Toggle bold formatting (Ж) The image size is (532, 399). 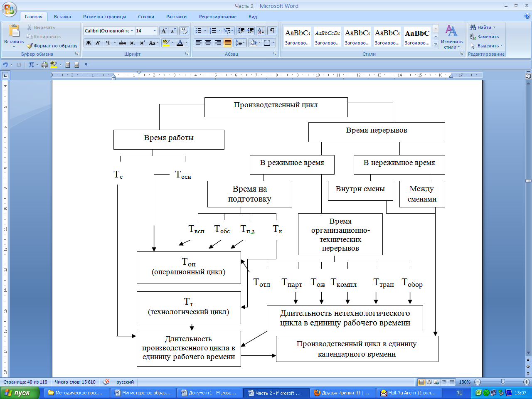(89, 43)
